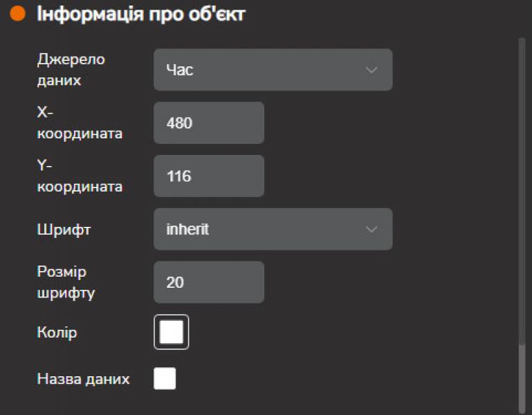Click the chevron arrow in the Час combo box
This screenshot has width=532, height=415.
coord(372,70)
